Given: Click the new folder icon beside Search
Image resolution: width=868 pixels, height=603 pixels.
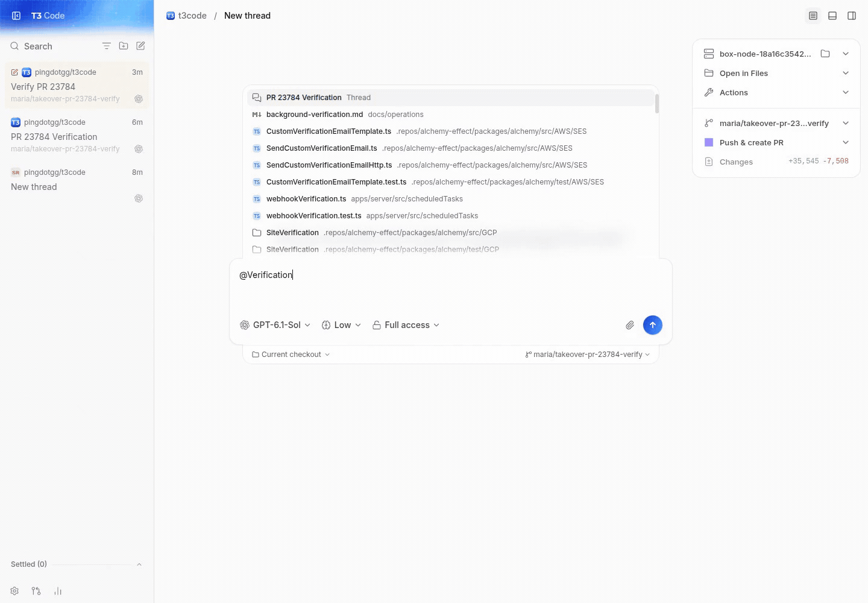Looking at the screenshot, I should (x=124, y=46).
